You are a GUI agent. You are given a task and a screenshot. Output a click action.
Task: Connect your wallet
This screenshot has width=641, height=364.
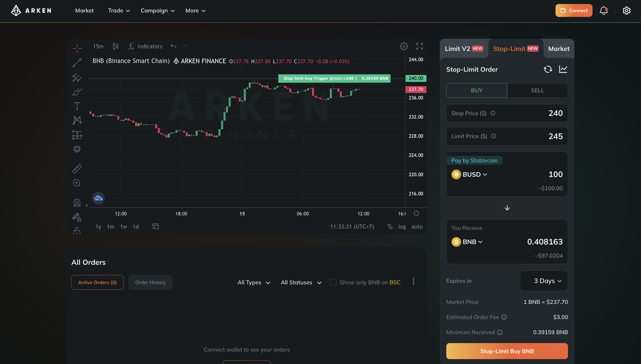click(574, 10)
